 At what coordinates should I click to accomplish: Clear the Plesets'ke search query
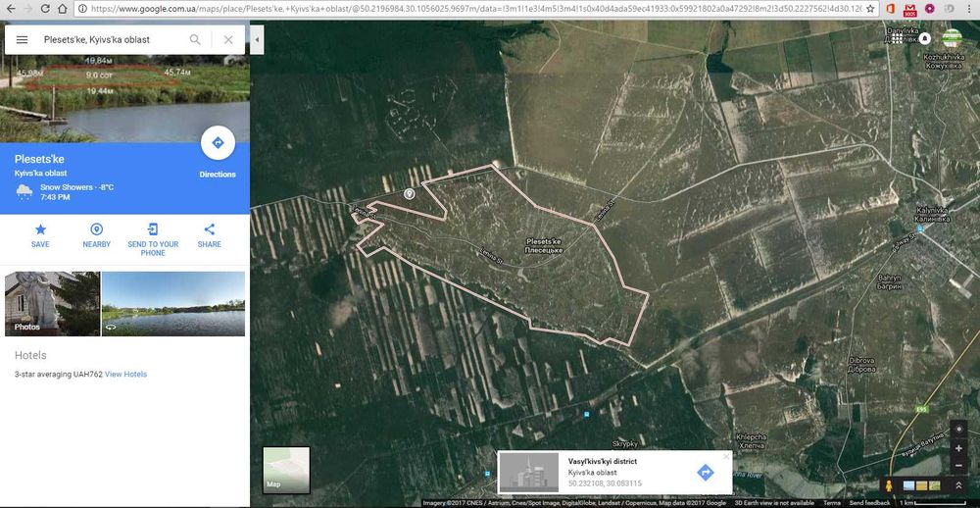tap(228, 39)
